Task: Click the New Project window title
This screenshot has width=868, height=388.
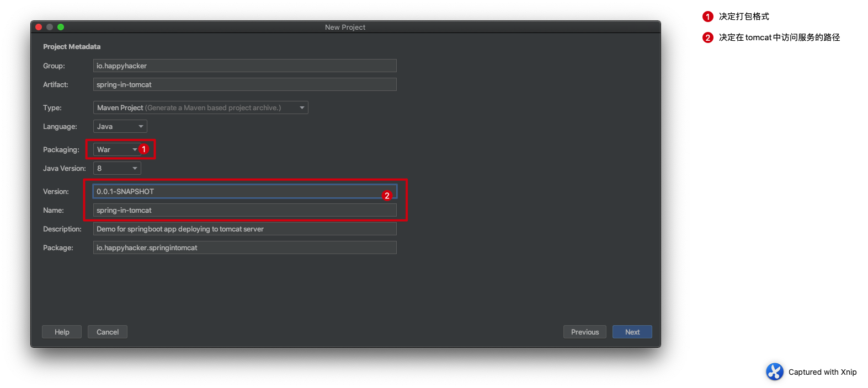Action: [x=345, y=27]
